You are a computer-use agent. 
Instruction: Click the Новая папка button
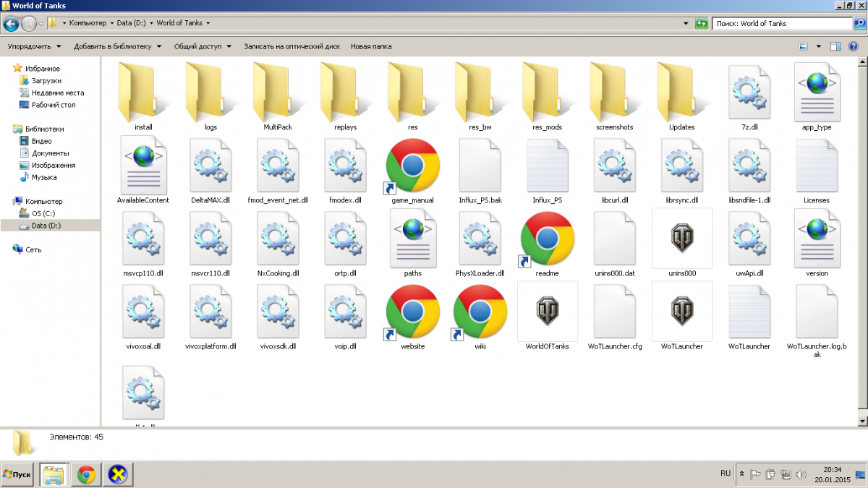(371, 46)
